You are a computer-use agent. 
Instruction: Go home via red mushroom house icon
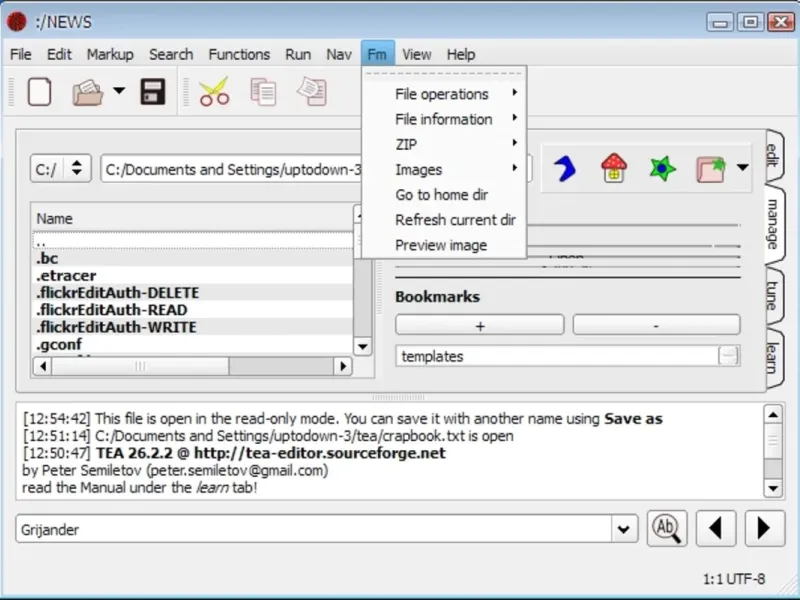click(614, 168)
